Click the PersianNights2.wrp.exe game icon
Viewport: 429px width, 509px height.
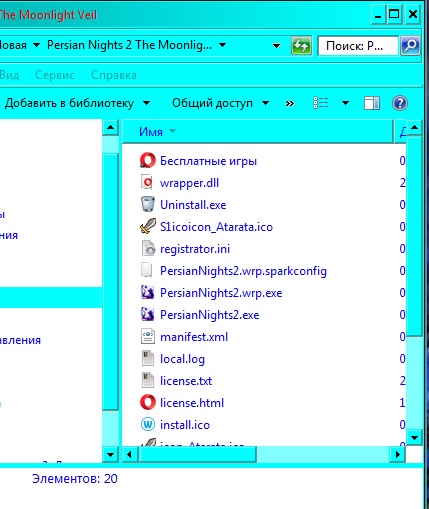(x=148, y=292)
